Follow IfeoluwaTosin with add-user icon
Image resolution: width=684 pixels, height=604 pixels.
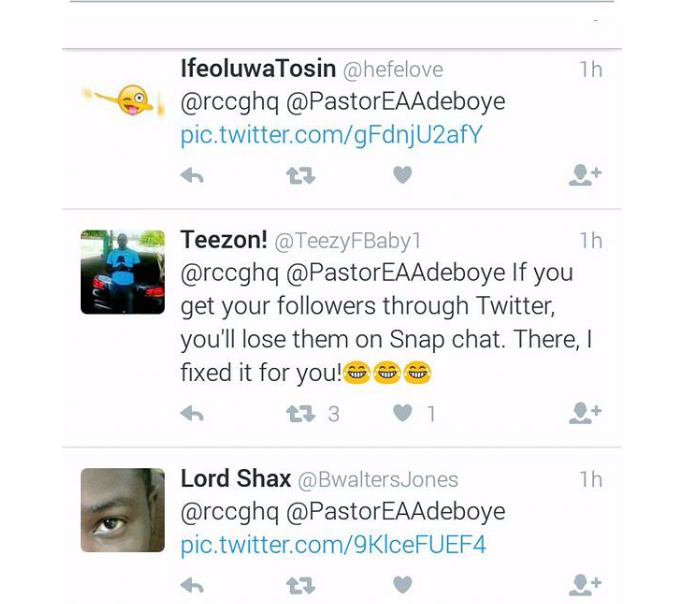click(x=585, y=176)
